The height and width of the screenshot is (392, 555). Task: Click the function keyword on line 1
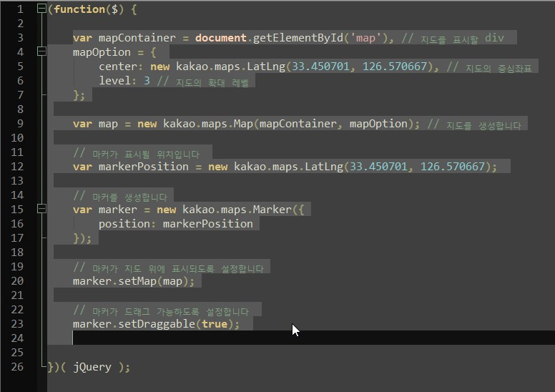[x=79, y=9]
